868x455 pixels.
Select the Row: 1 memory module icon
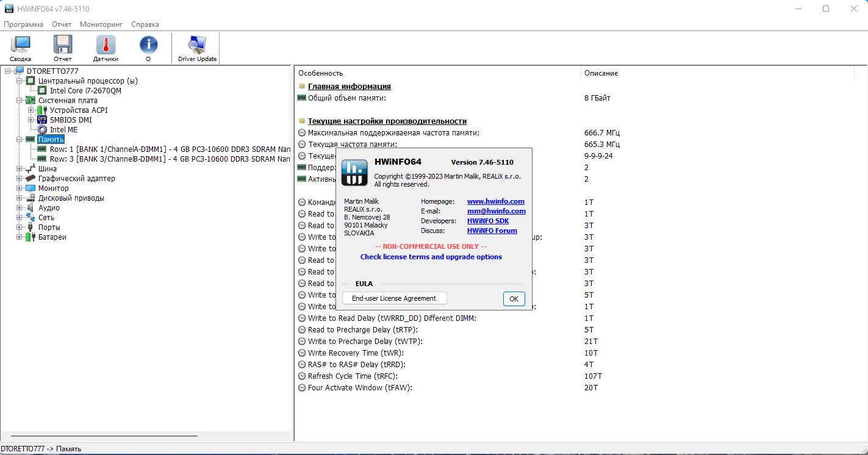pos(42,149)
